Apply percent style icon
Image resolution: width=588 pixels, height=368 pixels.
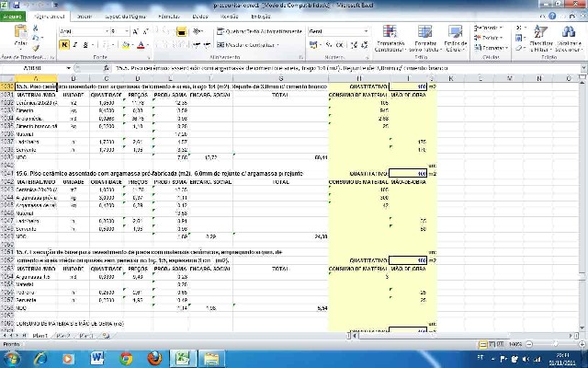click(x=329, y=45)
